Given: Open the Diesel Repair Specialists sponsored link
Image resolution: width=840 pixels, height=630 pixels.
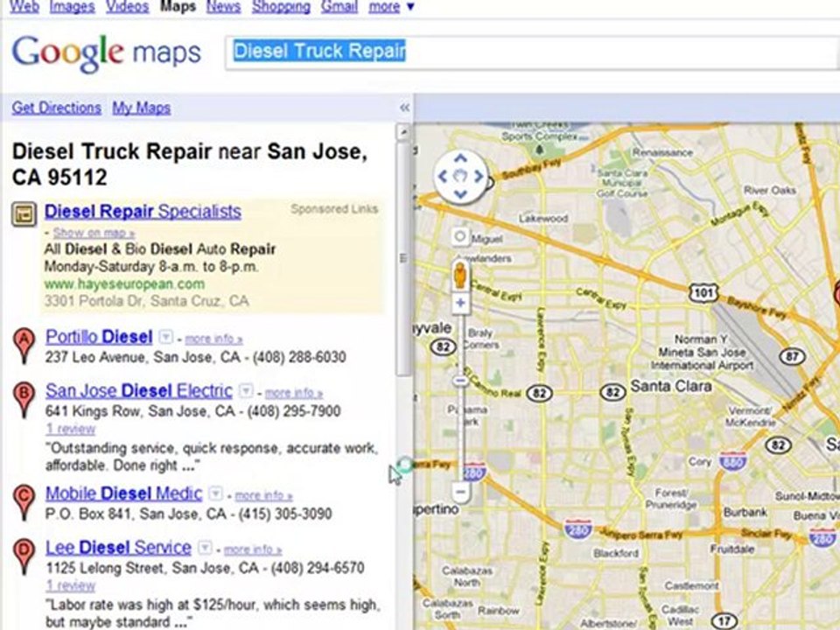Looking at the screenshot, I should [x=143, y=212].
